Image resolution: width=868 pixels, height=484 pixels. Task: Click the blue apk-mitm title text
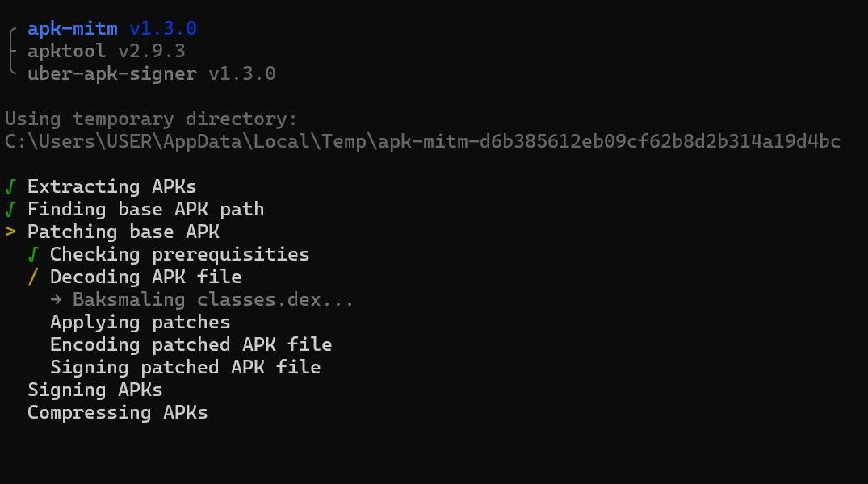73,28
